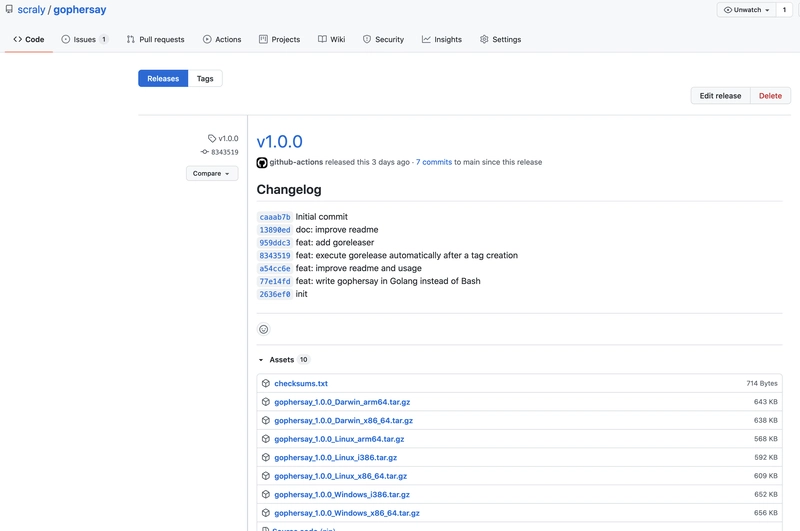Click Edit release button
Viewport: 800px width, 531px height.
click(720, 96)
